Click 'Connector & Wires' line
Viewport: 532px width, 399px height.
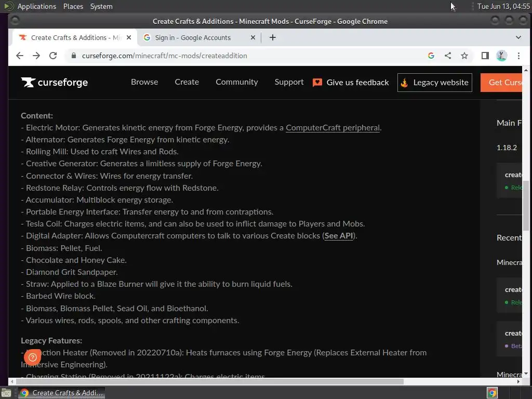click(x=107, y=176)
